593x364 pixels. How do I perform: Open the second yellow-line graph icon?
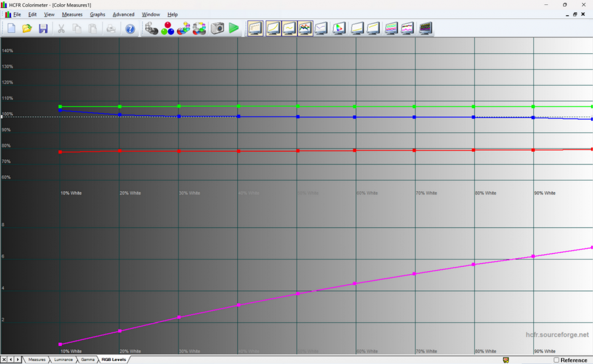(x=373, y=29)
